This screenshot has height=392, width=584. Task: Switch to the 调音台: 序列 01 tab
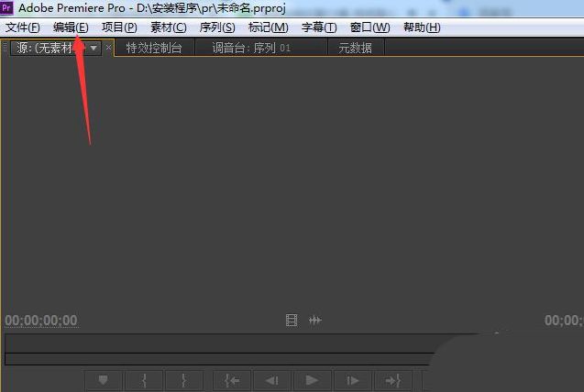point(251,48)
